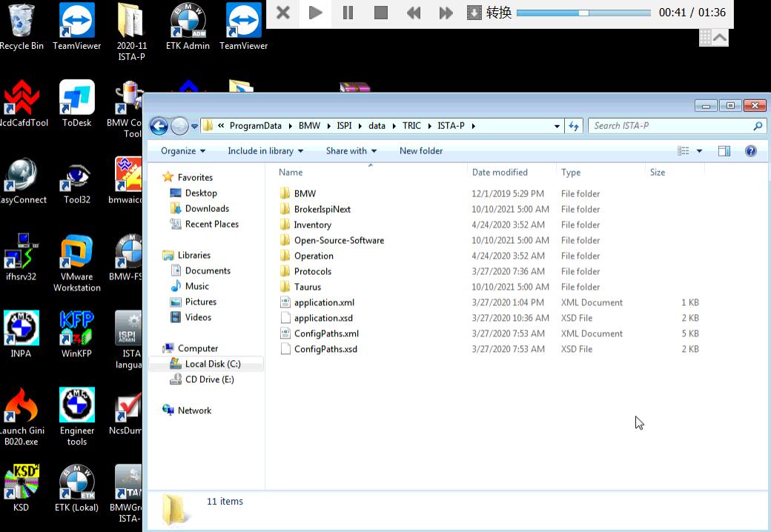Launch VMware Workstation from desktop
The image size is (771, 532).
(x=76, y=263)
